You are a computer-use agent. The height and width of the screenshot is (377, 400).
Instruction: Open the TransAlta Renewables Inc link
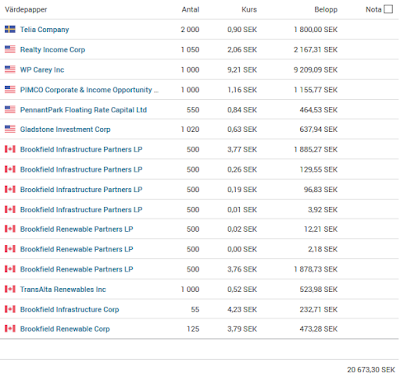coord(63,289)
